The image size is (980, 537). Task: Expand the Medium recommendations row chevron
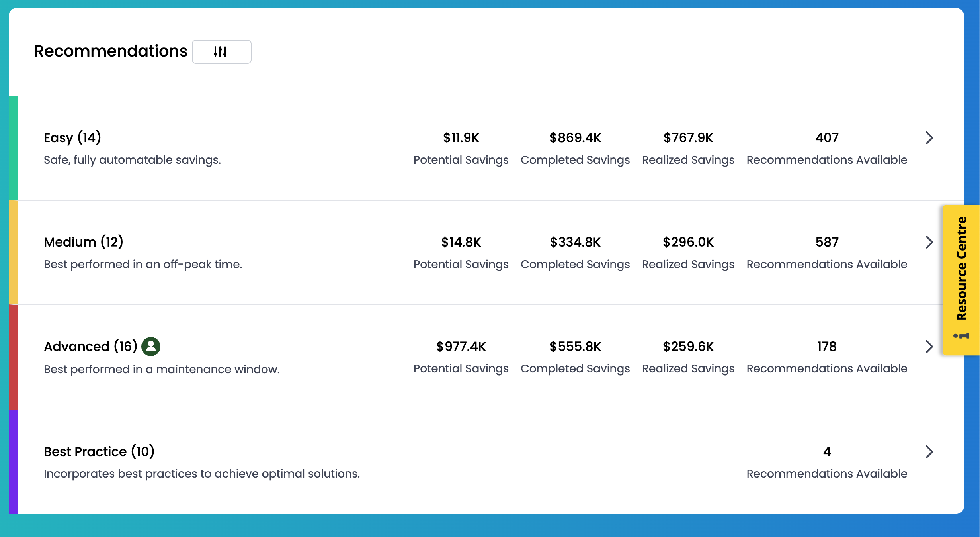click(929, 242)
